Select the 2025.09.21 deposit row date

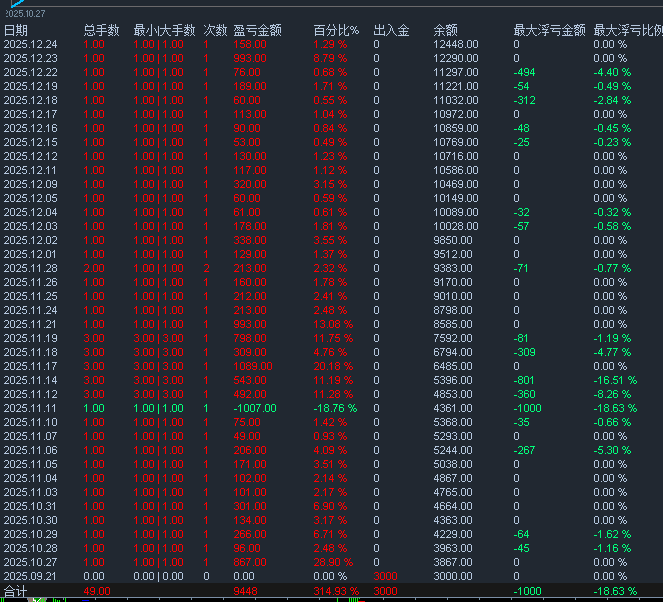click(x=30, y=576)
